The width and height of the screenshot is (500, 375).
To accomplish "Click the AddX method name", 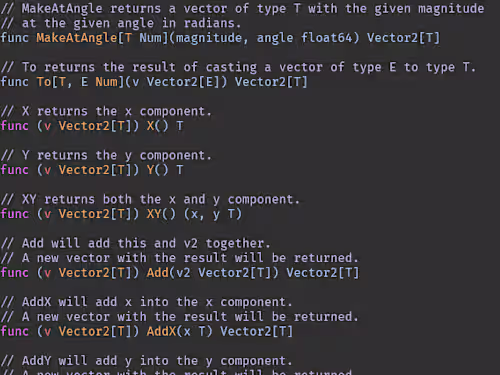I will (x=161, y=331).
